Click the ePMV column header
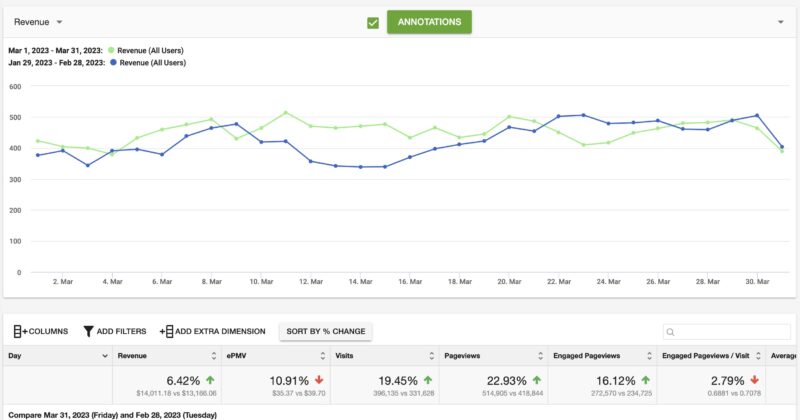 (239, 355)
